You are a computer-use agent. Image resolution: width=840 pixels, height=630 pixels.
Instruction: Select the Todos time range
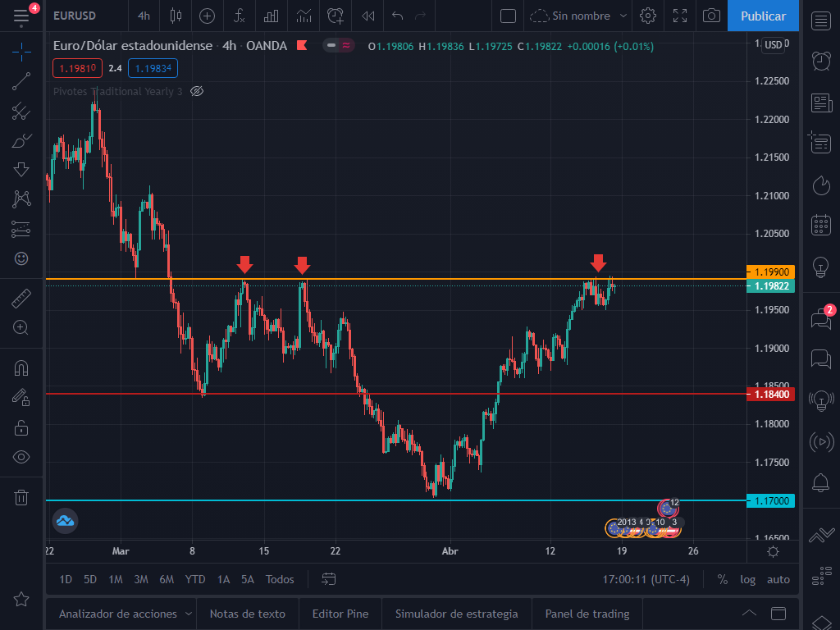[x=280, y=580]
